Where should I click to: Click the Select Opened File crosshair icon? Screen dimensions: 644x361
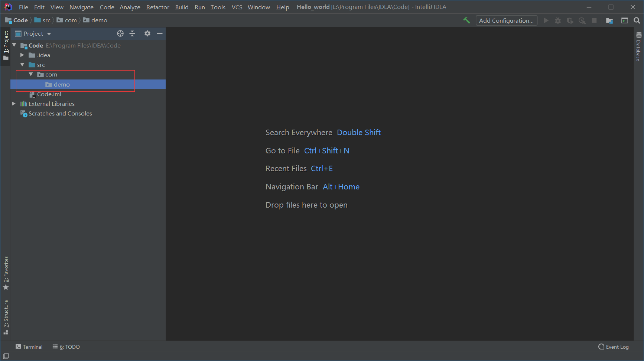pyautogui.click(x=120, y=33)
